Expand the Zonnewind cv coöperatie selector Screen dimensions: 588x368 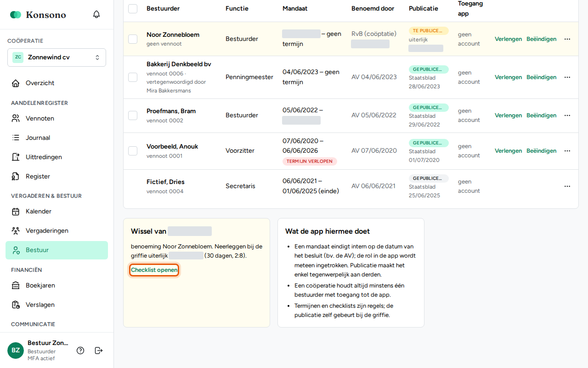(57, 57)
